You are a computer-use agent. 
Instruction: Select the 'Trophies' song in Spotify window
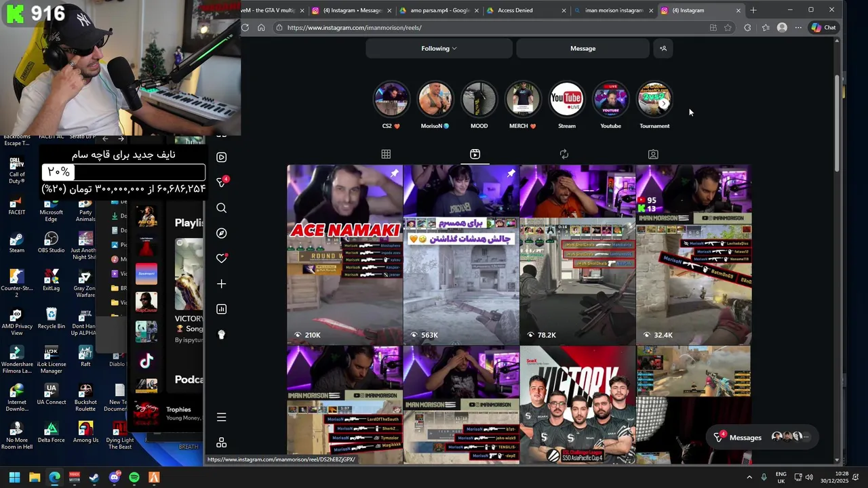click(178, 409)
